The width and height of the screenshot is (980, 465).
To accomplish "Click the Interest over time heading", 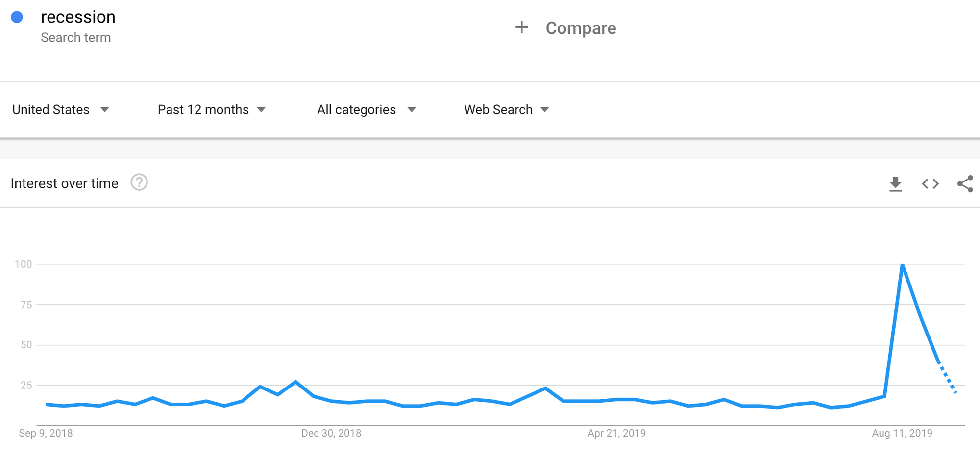I will 64,183.
